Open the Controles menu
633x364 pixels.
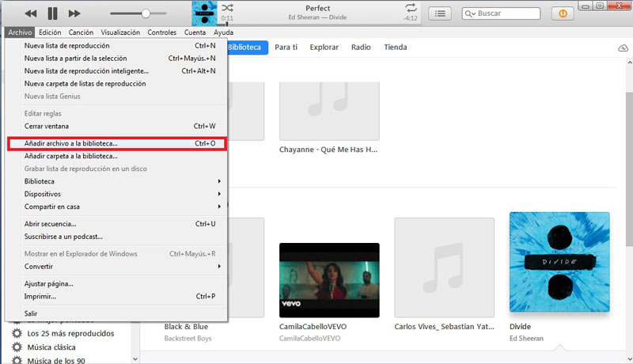(162, 32)
